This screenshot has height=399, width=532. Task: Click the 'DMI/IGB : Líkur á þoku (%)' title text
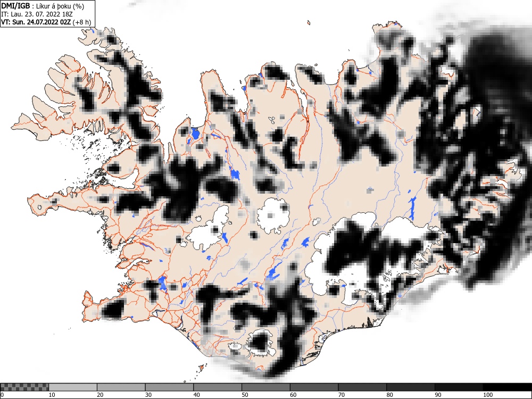tap(43, 6)
